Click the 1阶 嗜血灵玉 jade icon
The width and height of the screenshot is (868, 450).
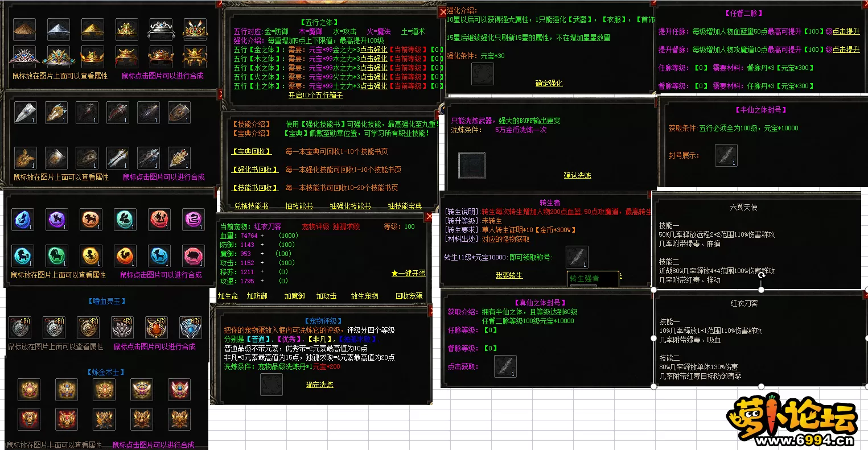coord(20,328)
